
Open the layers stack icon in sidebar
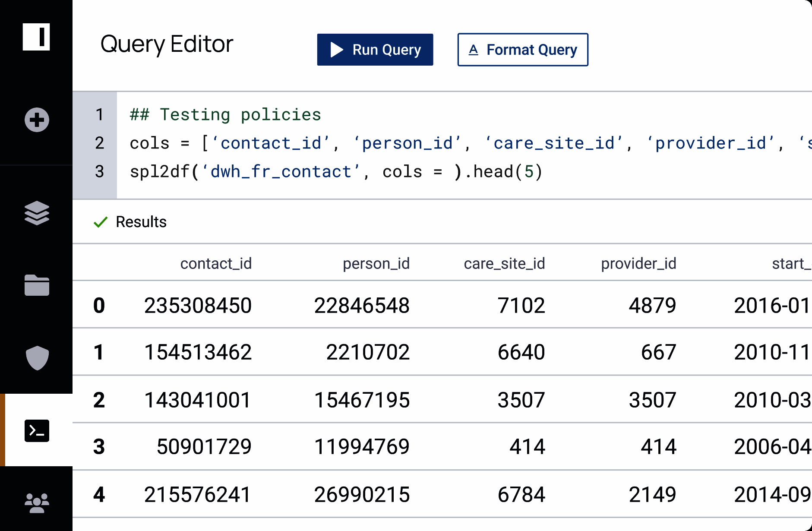click(x=37, y=213)
